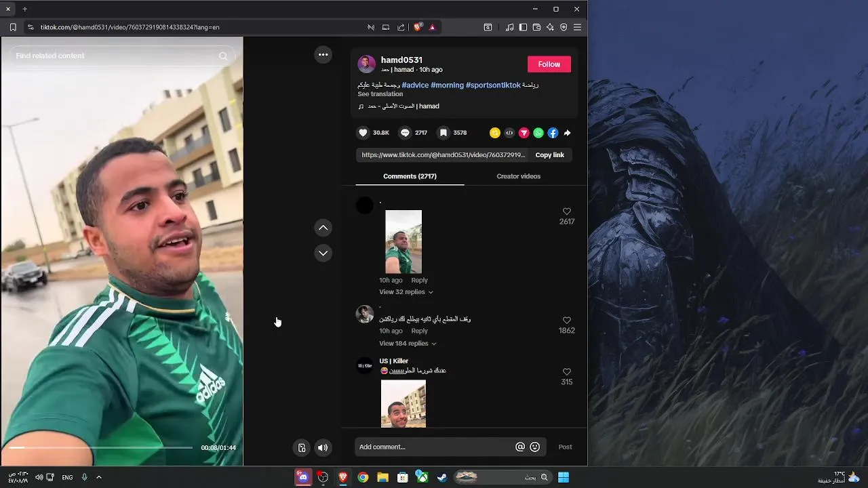The width and height of the screenshot is (868, 488).
Task: Open the hamd0531 username link
Action: (401, 60)
